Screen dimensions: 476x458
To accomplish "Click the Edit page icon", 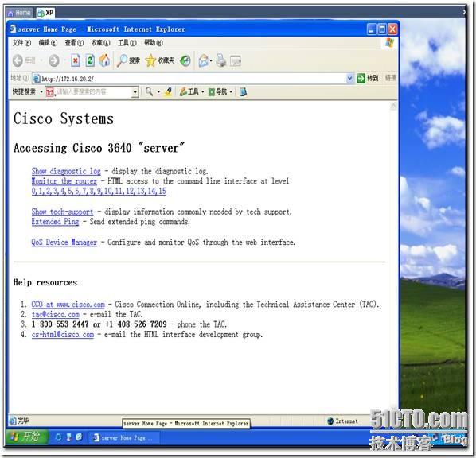I will point(236,61).
